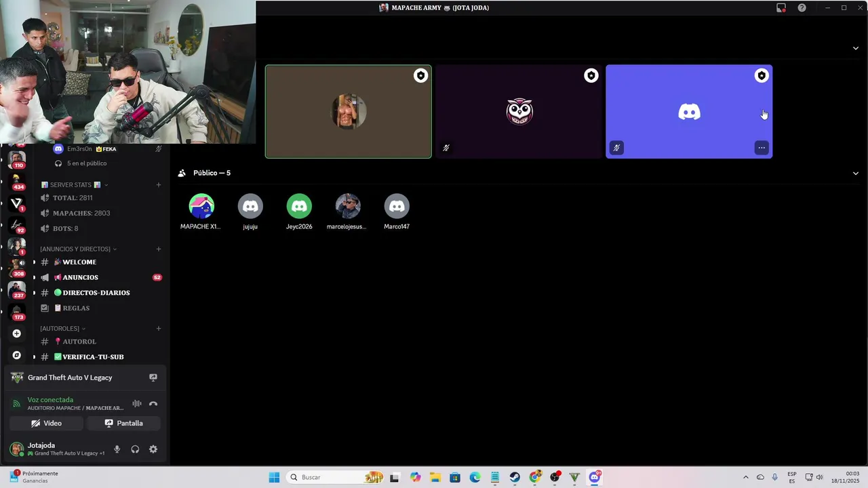Open the three-dots menu on the blue tile
868x488 pixels.
point(762,148)
